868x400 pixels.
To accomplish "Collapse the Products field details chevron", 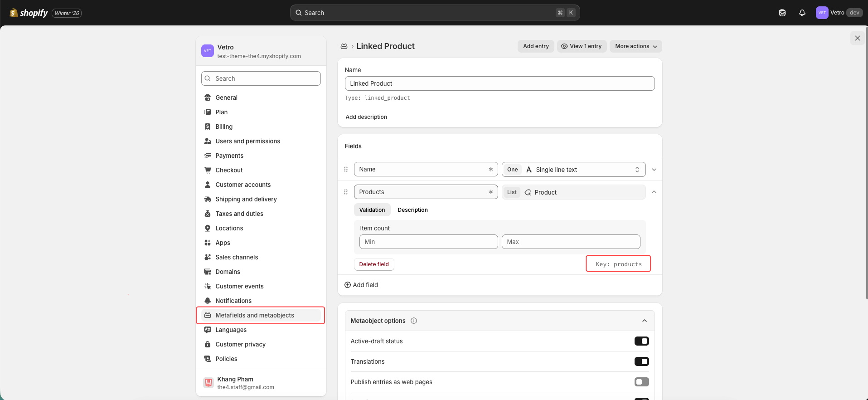I will pyautogui.click(x=654, y=192).
